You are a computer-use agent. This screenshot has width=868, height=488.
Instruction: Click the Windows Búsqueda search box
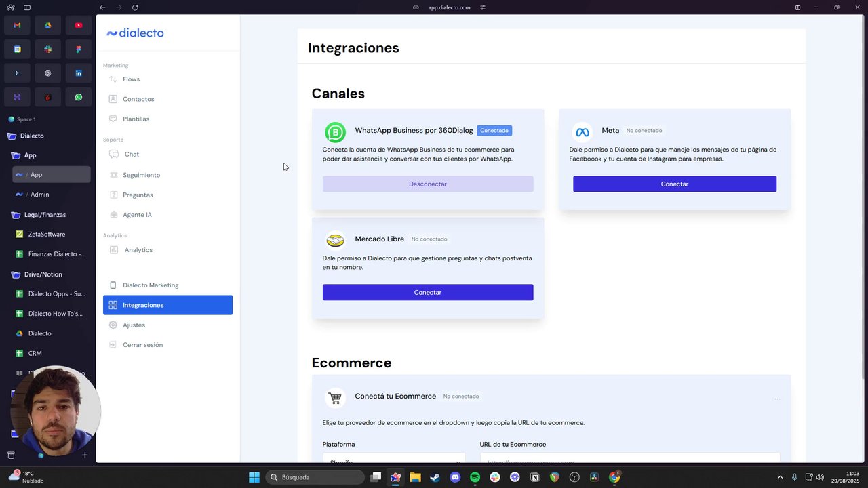tap(315, 477)
